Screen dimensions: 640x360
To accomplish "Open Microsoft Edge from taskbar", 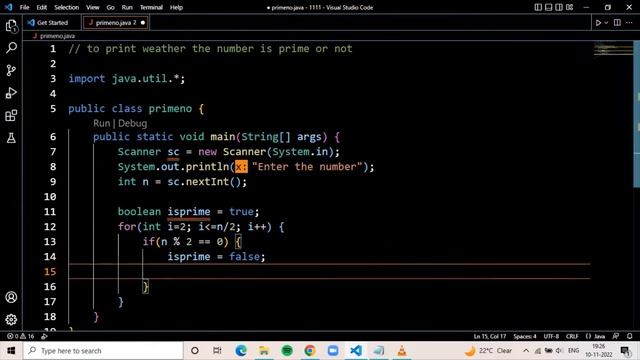I will (241, 351).
